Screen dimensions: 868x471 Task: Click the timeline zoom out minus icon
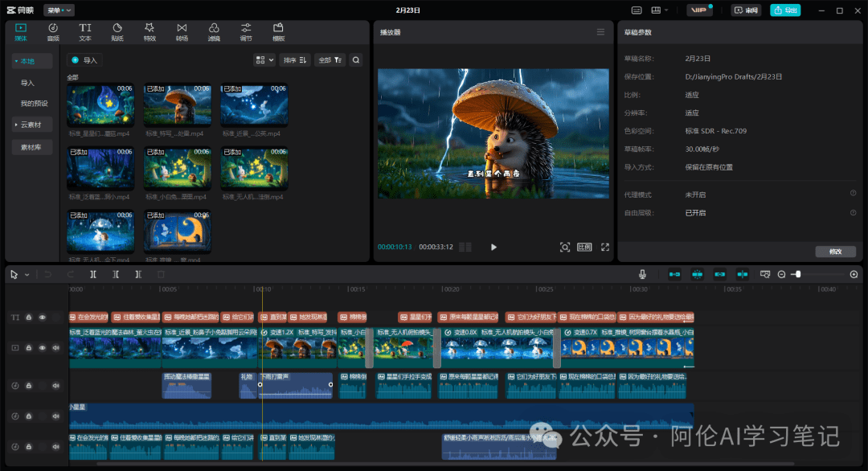782,275
